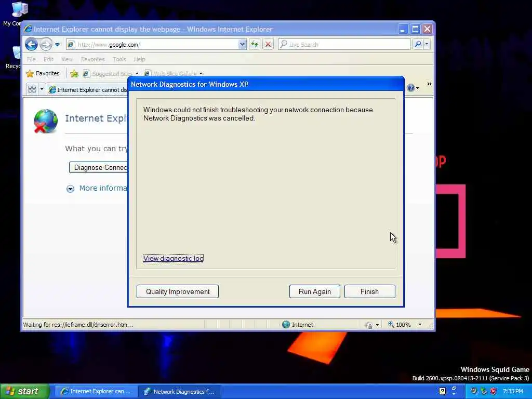Open Suggested Sites in favorites bar
The height and width of the screenshot is (399, 532).
[111, 74]
